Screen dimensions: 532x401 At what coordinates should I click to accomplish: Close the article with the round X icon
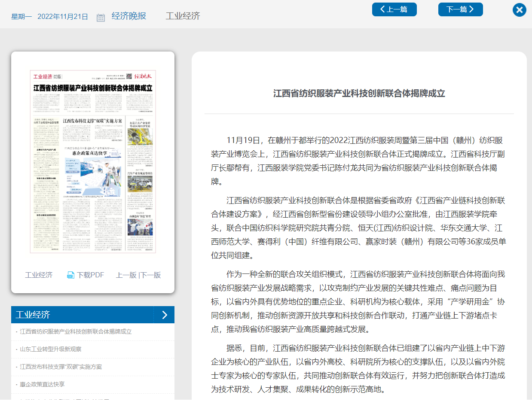pyautogui.click(x=519, y=10)
